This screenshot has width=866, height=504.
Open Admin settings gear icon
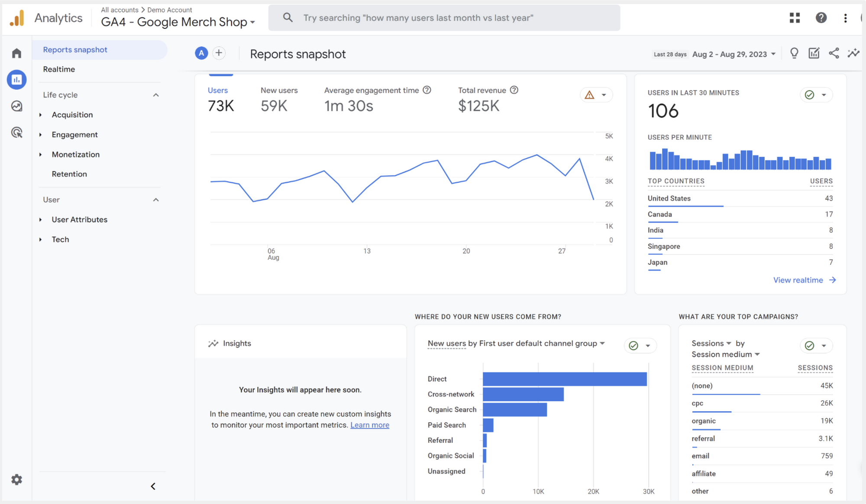tap(16, 479)
